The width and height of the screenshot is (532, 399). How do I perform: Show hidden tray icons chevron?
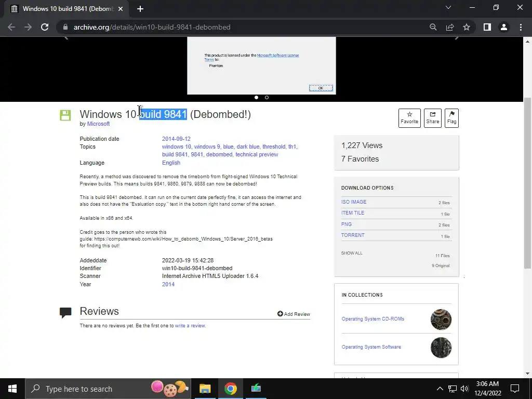click(x=440, y=389)
